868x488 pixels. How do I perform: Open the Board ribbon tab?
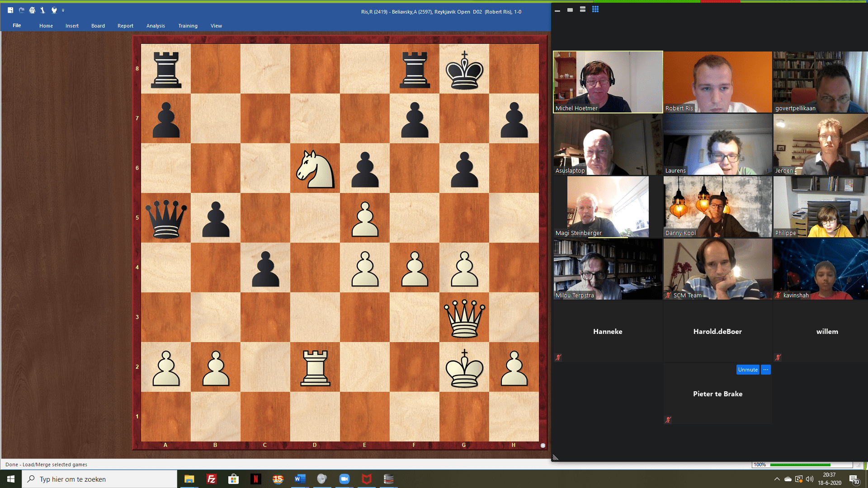pyautogui.click(x=98, y=26)
